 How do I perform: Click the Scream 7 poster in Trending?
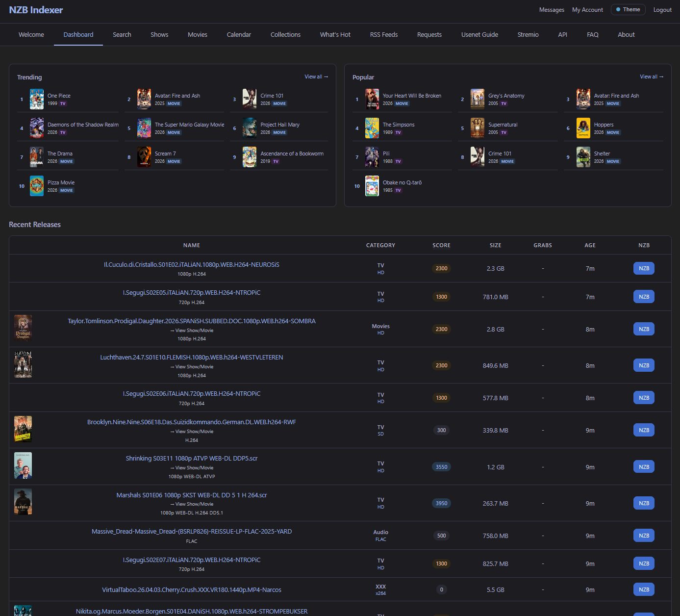pos(144,157)
